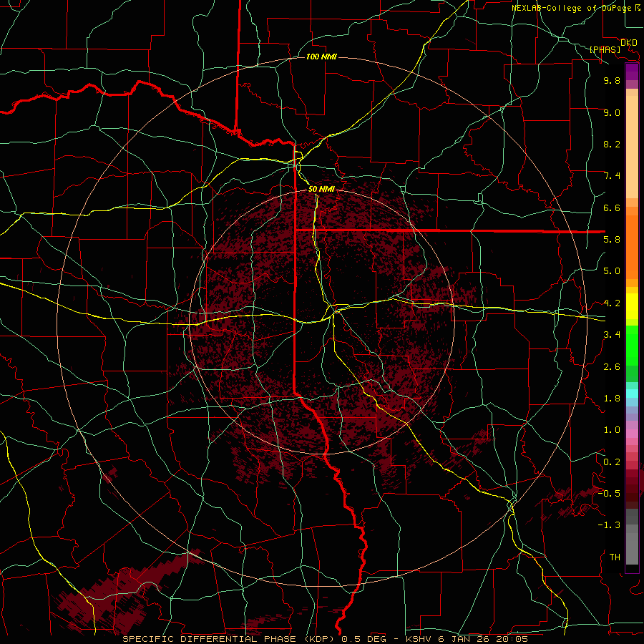
Task: Click the "6 JAN 26" date text
Action: 463,639
